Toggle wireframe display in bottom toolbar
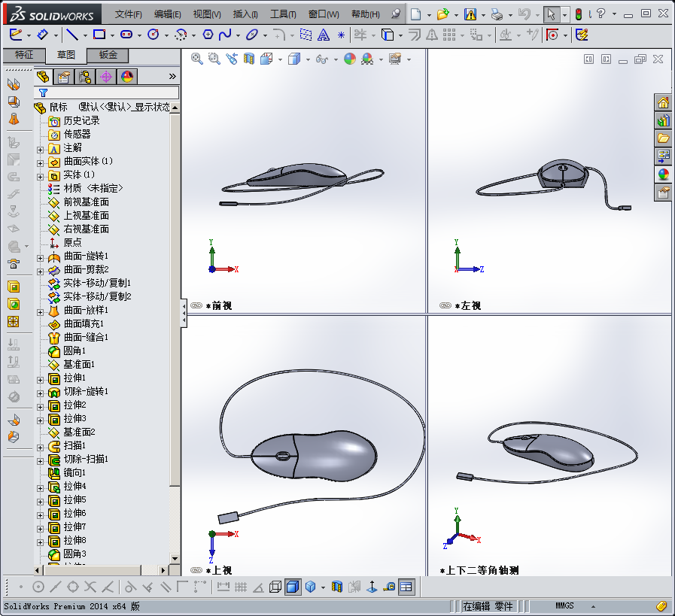The image size is (675, 616). tap(275, 587)
